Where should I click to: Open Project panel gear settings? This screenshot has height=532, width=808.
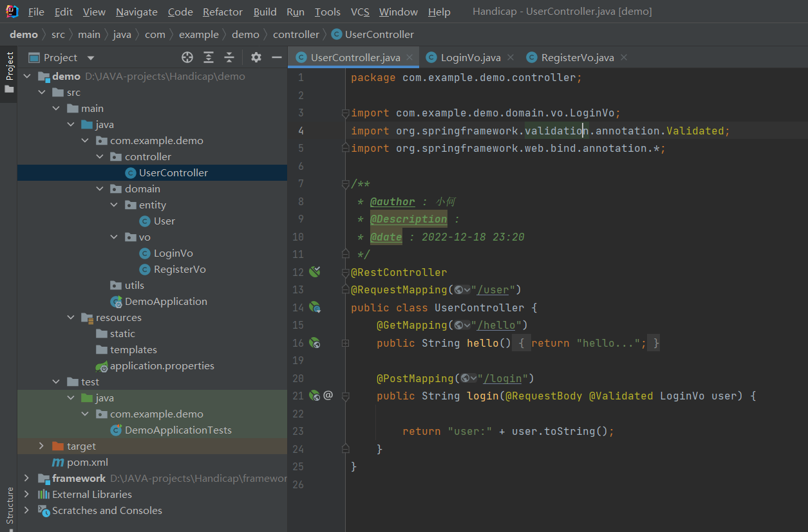pos(256,57)
